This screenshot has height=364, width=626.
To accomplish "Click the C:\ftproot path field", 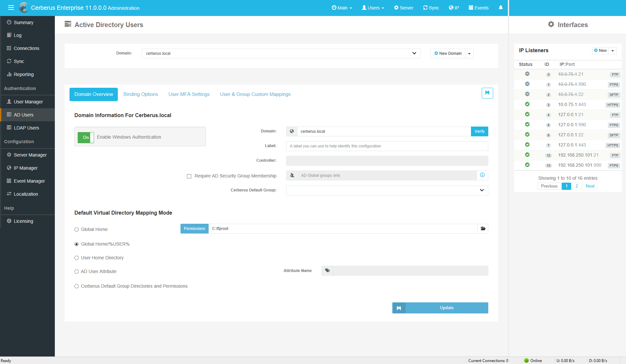I will click(x=343, y=229).
